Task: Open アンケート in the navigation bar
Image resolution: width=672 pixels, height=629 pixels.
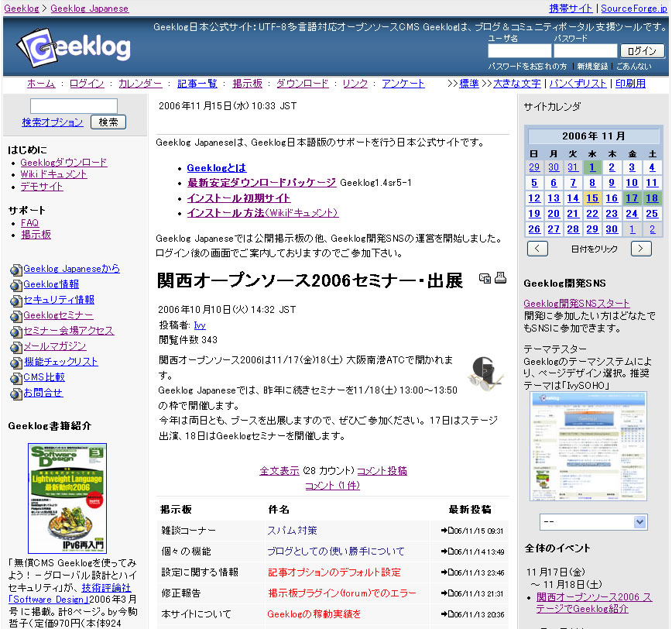Action: pyautogui.click(x=403, y=84)
